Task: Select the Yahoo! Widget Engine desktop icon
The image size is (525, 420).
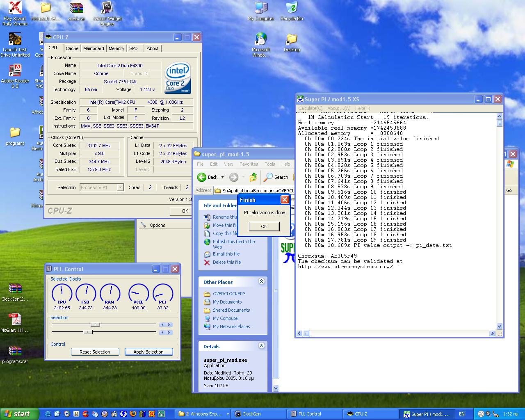Action: click(x=107, y=14)
